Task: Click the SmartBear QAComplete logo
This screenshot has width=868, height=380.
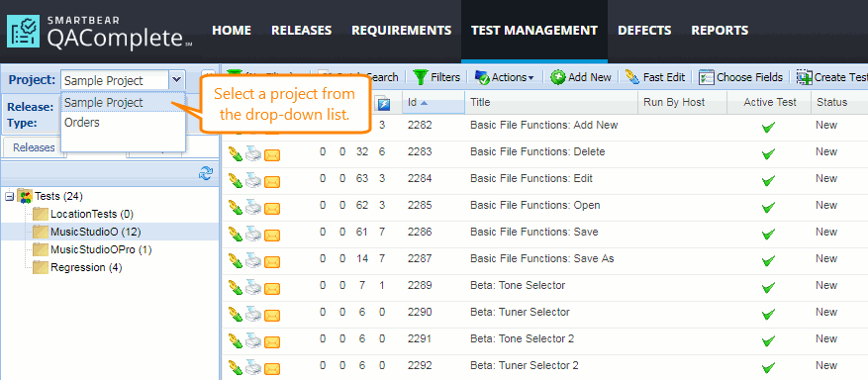Action: pos(100,31)
